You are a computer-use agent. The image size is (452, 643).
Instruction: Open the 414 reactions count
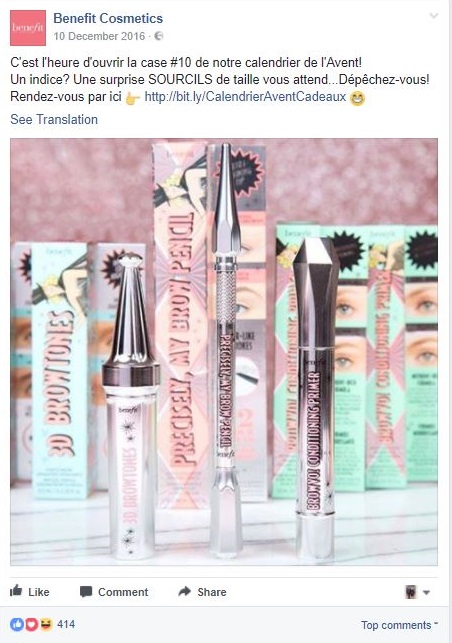pyautogui.click(x=66, y=624)
